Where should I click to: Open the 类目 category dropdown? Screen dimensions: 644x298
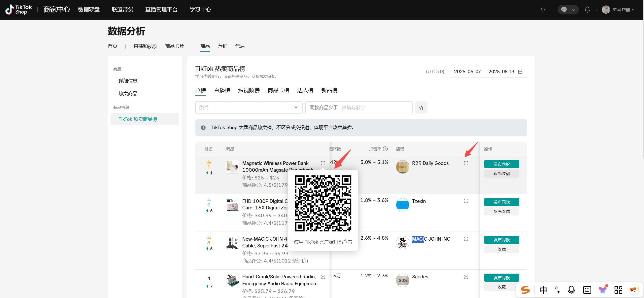click(248, 108)
